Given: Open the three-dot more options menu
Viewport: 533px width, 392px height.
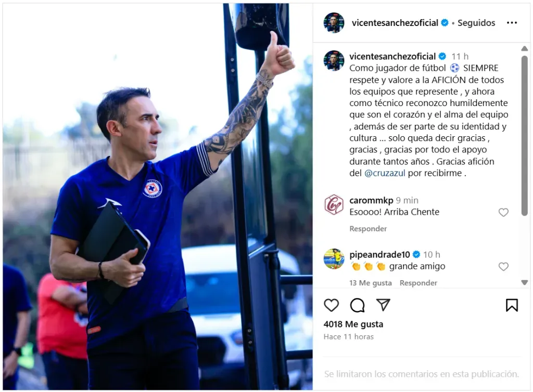Looking at the screenshot, I should [x=512, y=23].
